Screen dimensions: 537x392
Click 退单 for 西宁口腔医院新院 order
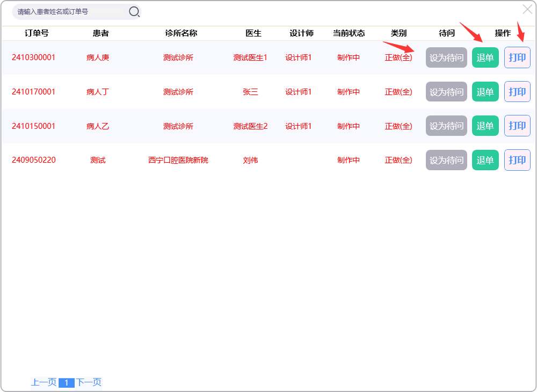(x=485, y=160)
